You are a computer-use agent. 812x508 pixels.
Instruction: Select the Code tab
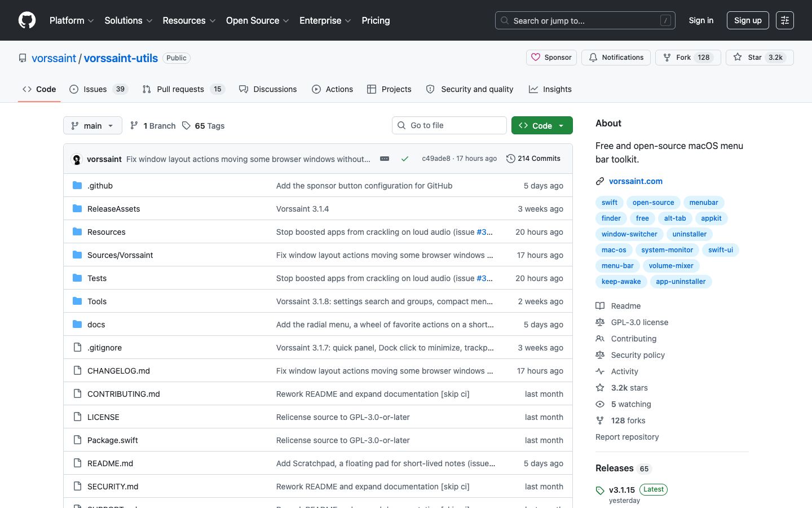[x=39, y=89]
